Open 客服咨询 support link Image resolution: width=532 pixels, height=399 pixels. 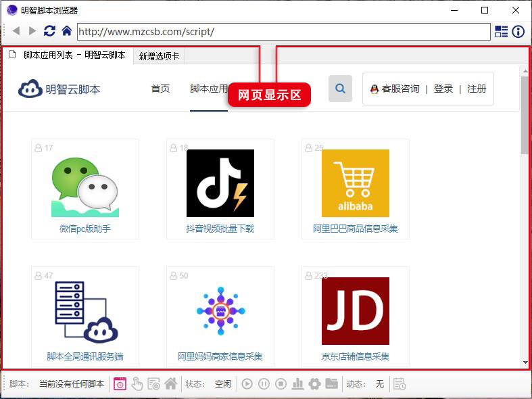point(400,89)
